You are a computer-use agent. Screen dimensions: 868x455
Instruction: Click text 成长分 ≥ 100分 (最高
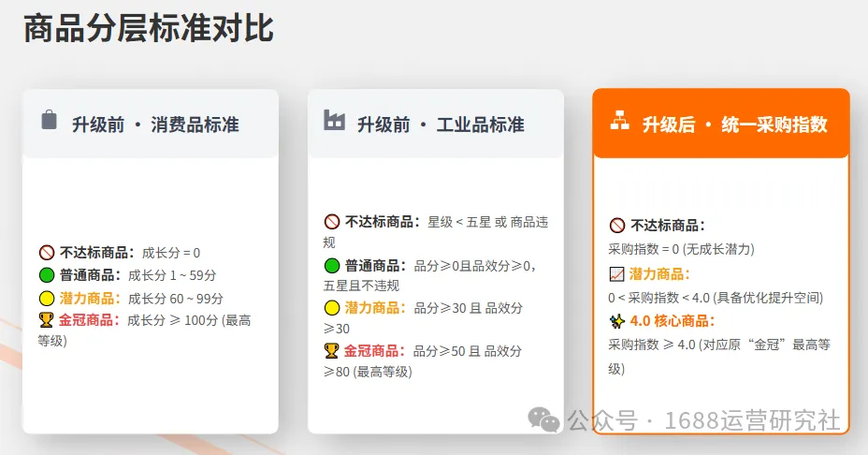point(189,320)
